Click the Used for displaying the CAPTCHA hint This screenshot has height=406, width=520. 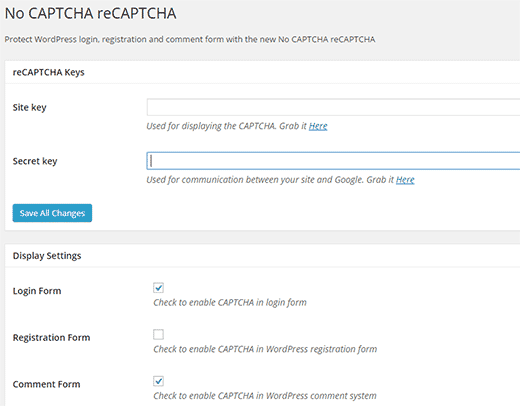pyautogui.click(x=226, y=126)
